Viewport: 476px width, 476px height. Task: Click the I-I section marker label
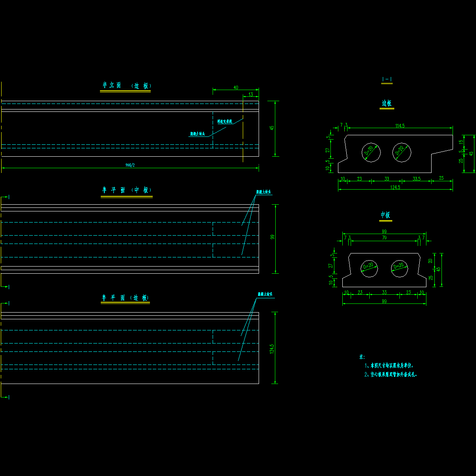387,80
